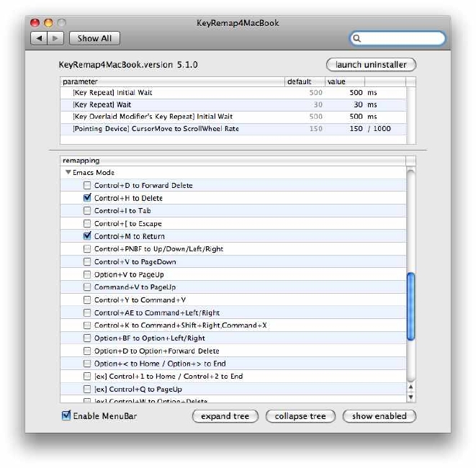Image resolution: width=476 pixels, height=468 pixels.
Task: Click the ScrollWheel Rate value 150
Action: 356,129
